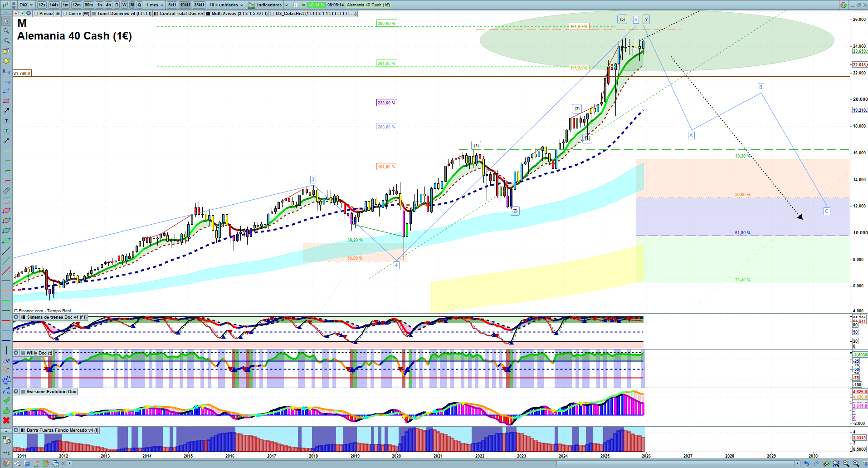
Task: Open the DAX chart-style dropdown
Action: (x=26, y=5)
